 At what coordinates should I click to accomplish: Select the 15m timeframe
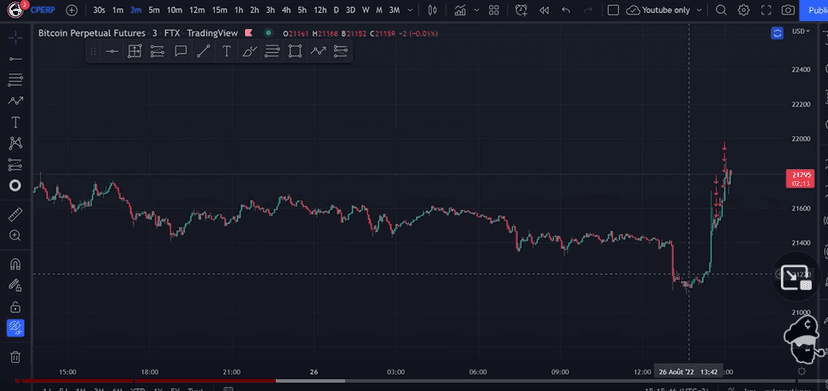[219, 10]
